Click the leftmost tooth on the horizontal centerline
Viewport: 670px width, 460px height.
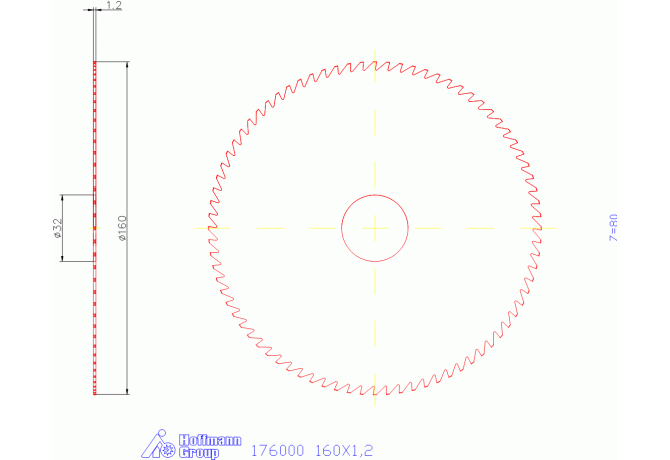tap(210, 228)
